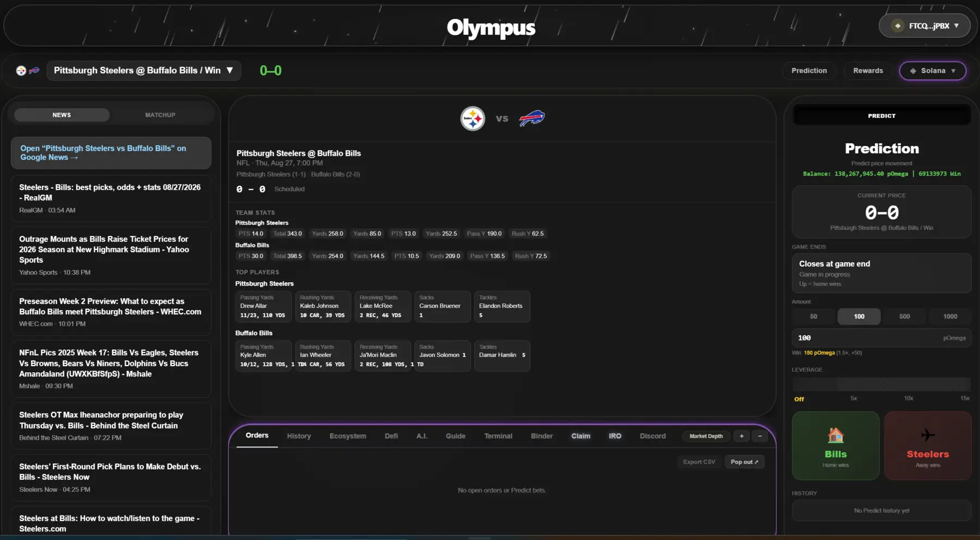Switch to the News tab
Screen dimensions: 980x540
[x=62, y=115]
